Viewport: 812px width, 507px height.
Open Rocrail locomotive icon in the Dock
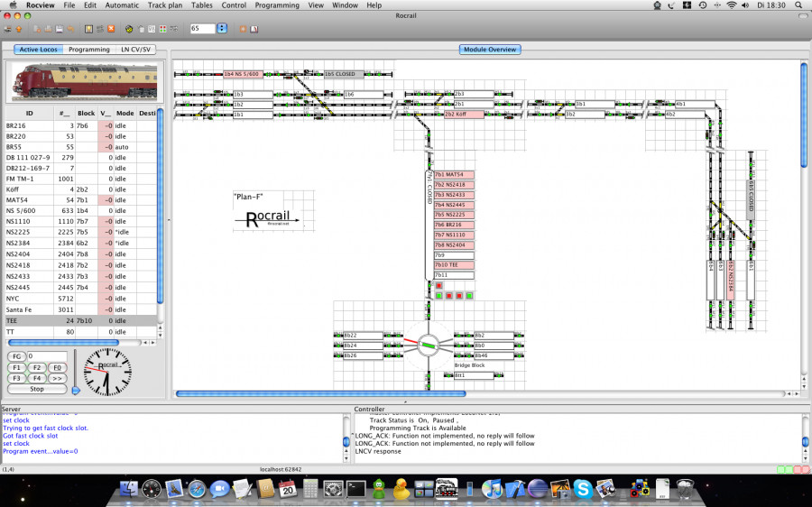pos(446,488)
